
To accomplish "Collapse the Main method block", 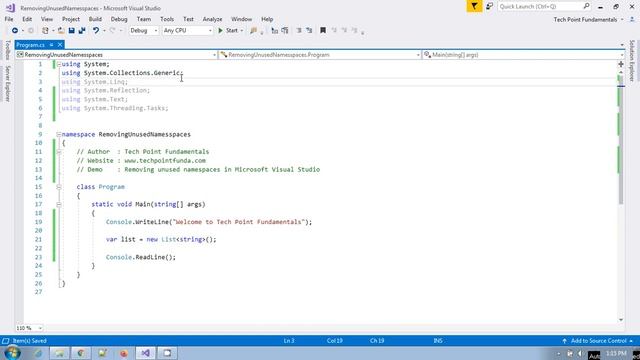I will tap(59, 204).
